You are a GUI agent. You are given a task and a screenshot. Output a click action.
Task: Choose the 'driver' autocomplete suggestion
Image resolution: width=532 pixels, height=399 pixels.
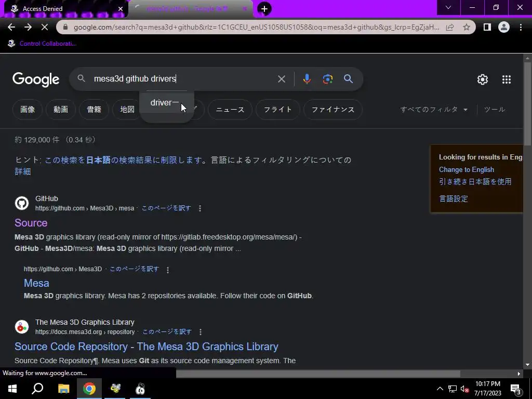tap(167, 102)
